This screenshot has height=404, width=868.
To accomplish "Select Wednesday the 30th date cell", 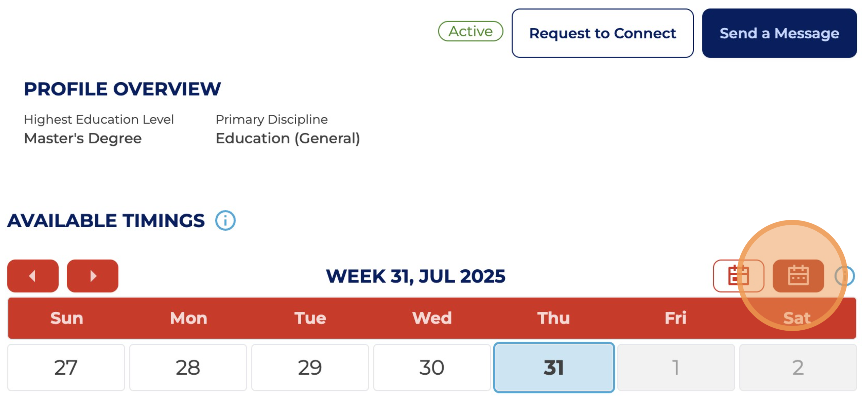I will pos(432,367).
